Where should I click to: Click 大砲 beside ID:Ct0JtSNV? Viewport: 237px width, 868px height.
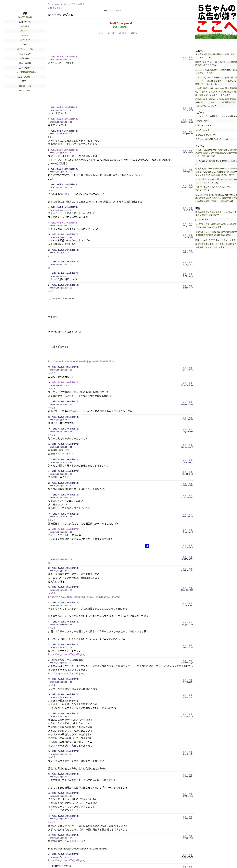(191, 170)
